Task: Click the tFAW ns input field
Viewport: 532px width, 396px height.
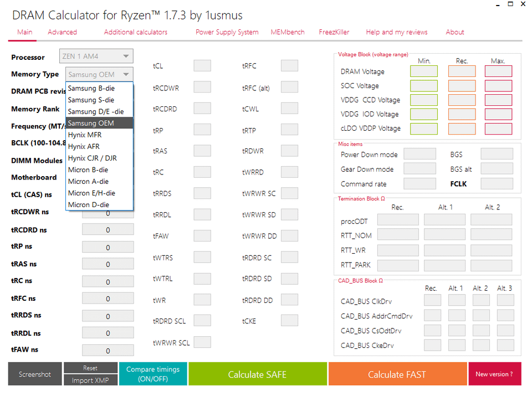Action: click(x=108, y=350)
